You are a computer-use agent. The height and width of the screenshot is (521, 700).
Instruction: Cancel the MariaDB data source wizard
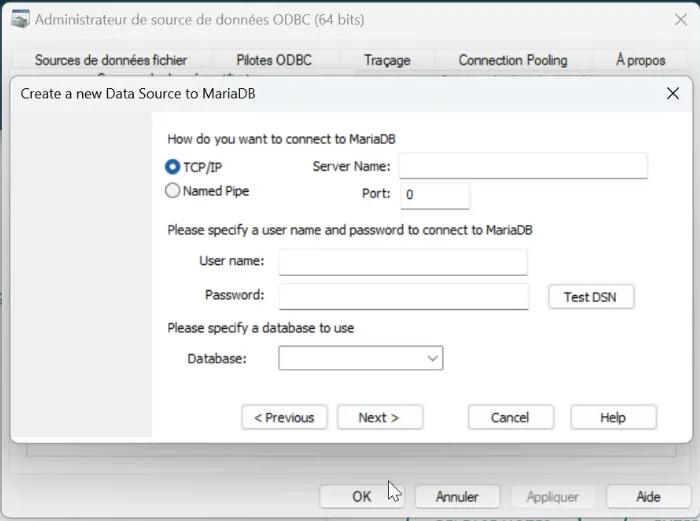511,417
